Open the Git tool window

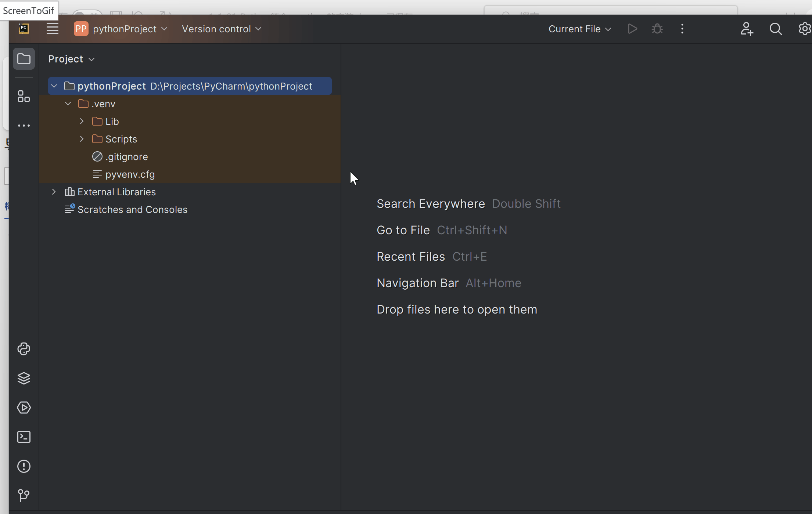24,495
